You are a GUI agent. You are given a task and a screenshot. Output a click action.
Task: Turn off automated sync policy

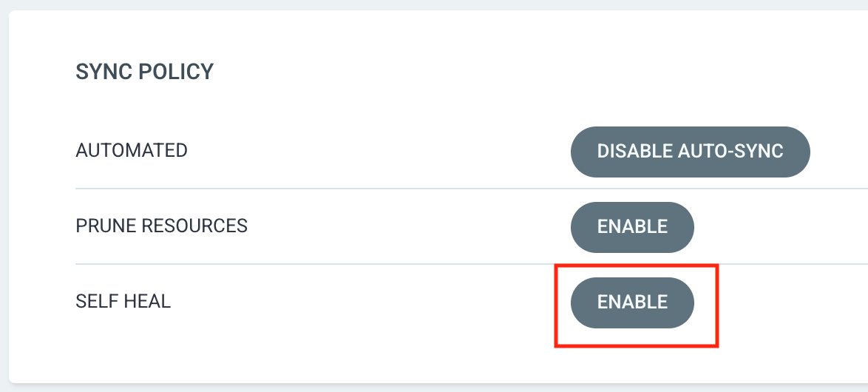(x=691, y=152)
